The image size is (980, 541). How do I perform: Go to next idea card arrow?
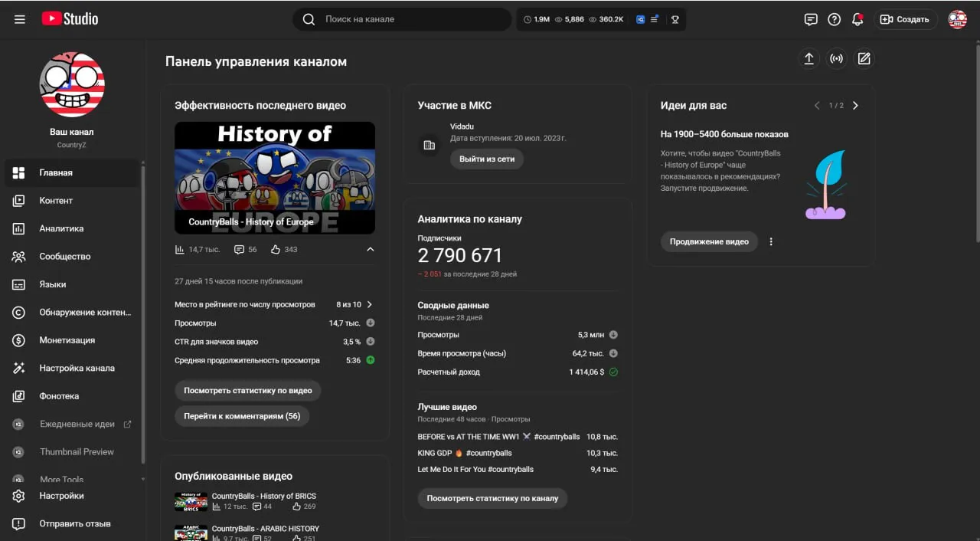point(855,106)
